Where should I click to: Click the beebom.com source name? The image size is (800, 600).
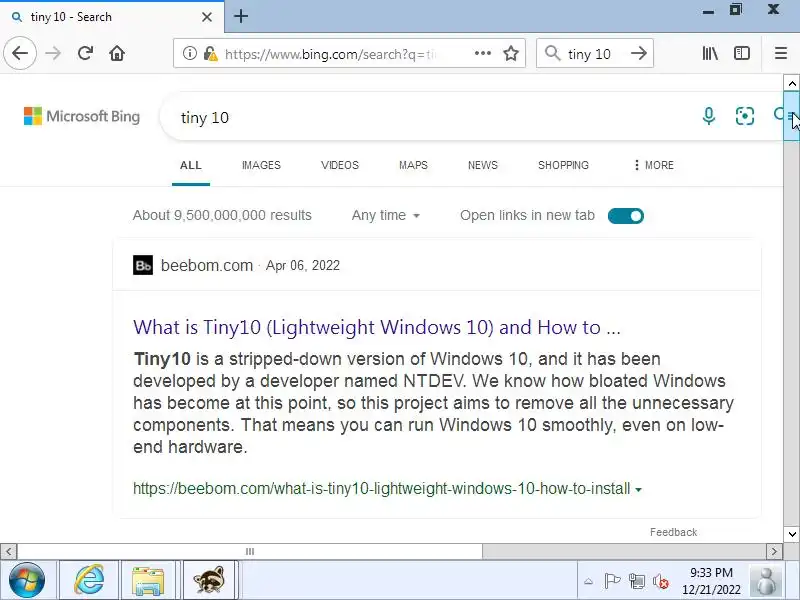click(207, 265)
